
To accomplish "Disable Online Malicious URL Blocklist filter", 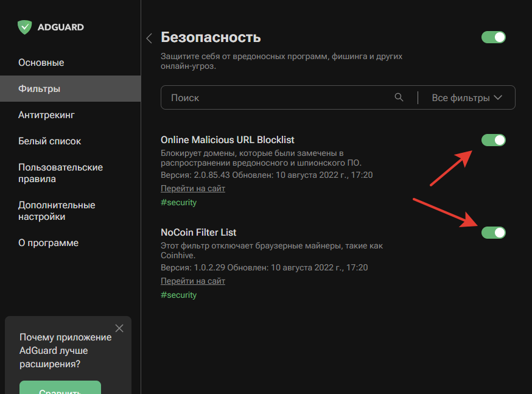I will 493,140.
